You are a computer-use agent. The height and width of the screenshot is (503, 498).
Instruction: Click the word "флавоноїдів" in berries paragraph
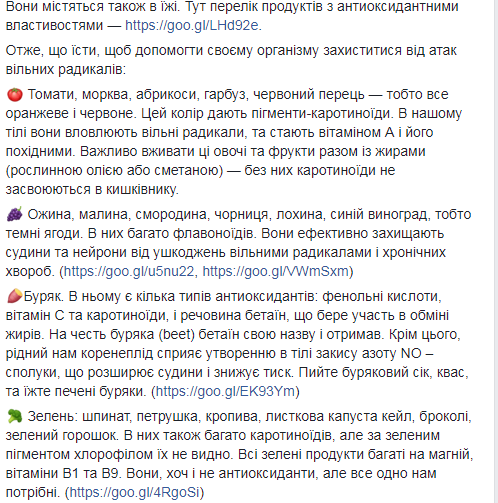[215, 233]
